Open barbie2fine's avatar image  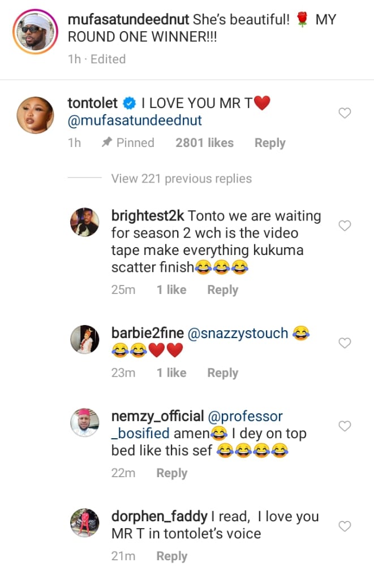[84, 340]
